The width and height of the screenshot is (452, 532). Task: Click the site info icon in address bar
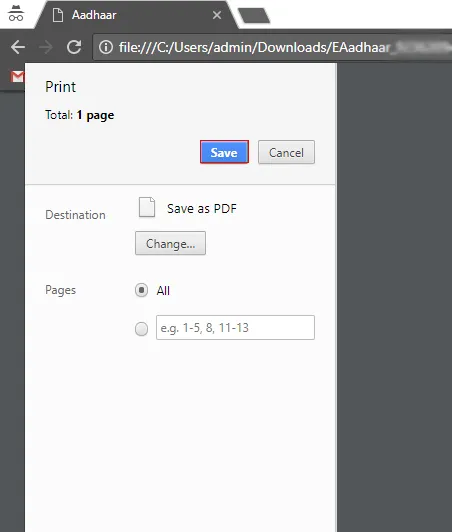pyautogui.click(x=106, y=47)
